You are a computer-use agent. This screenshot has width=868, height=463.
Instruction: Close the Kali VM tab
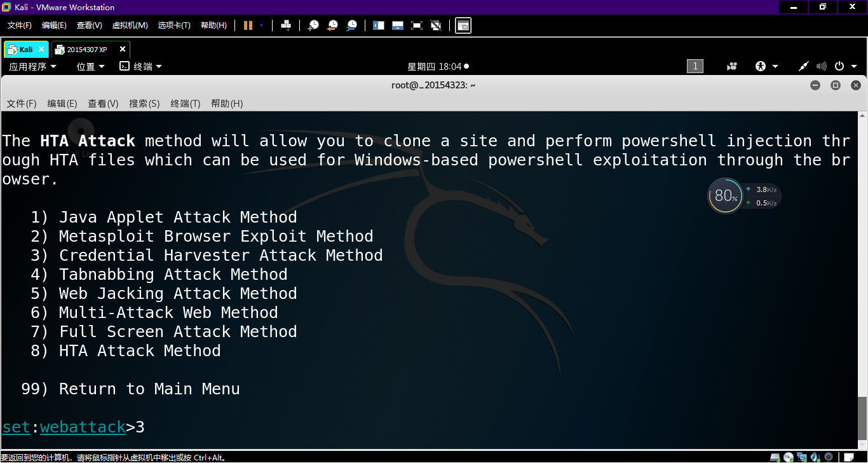click(41, 49)
